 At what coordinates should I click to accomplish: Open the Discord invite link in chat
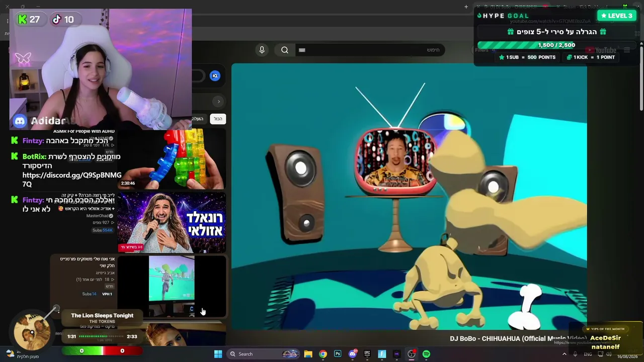[72, 179]
